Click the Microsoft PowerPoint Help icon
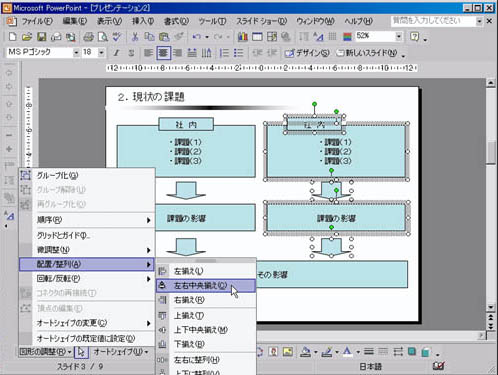 pyautogui.click(x=414, y=36)
